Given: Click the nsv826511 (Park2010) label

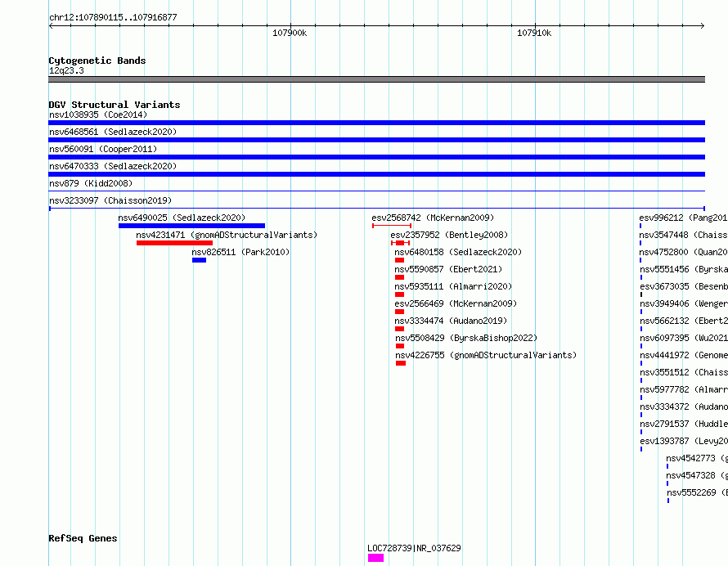Looking at the screenshot, I should tap(240, 252).
